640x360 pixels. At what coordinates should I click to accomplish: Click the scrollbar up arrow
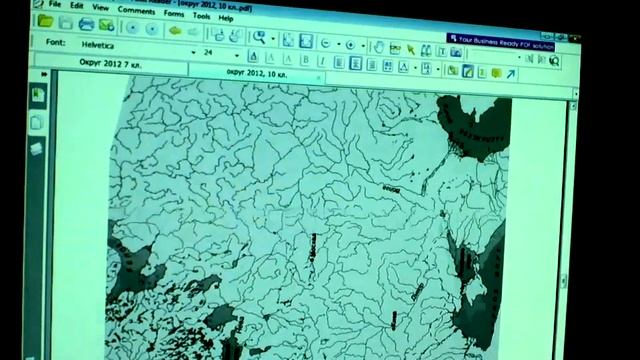coord(573,106)
